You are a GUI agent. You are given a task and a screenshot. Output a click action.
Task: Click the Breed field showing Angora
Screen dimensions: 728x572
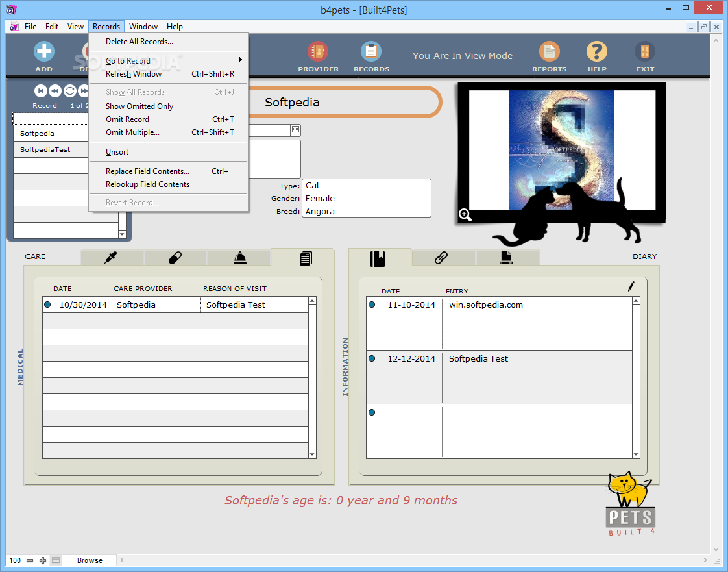367,212
